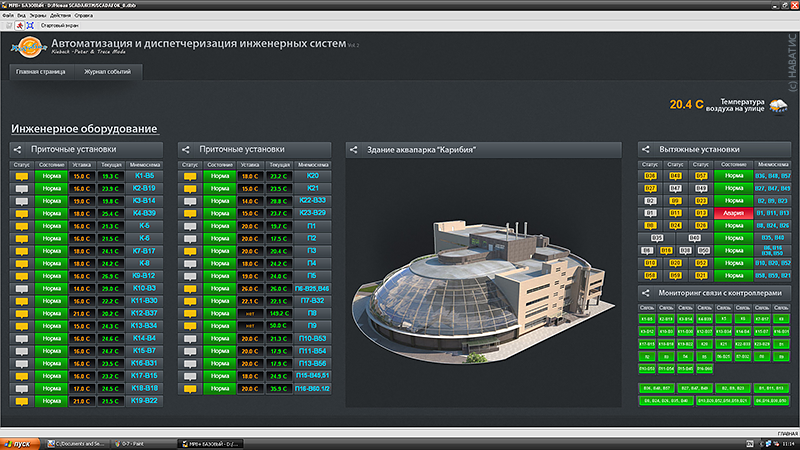Click the blue fullscreen arrows toolbar icon
The image size is (800, 450).
(x=30, y=24)
